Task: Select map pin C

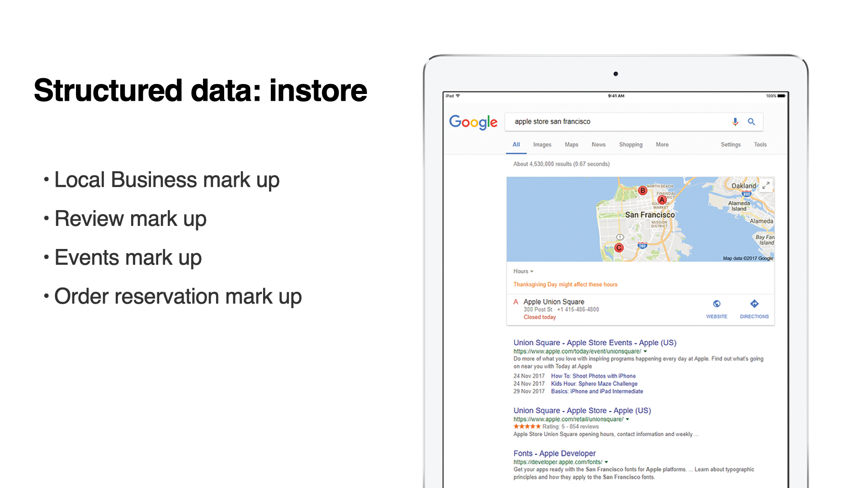Action: (x=619, y=248)
